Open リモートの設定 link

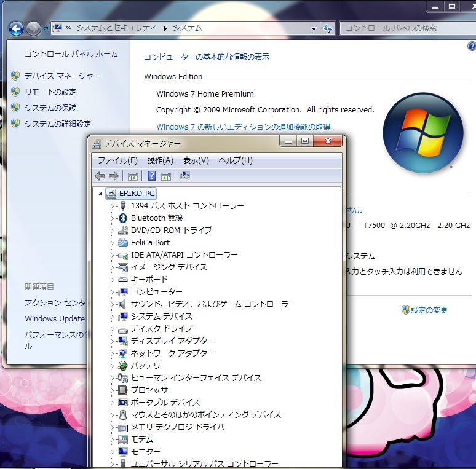[50, 92]
